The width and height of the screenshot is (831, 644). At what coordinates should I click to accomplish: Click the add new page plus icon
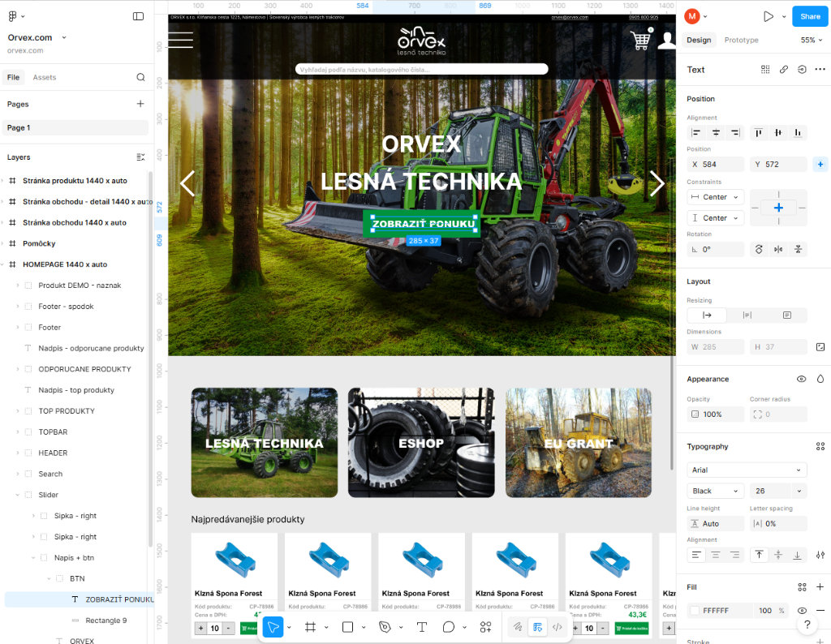click(x=140, y=104)
